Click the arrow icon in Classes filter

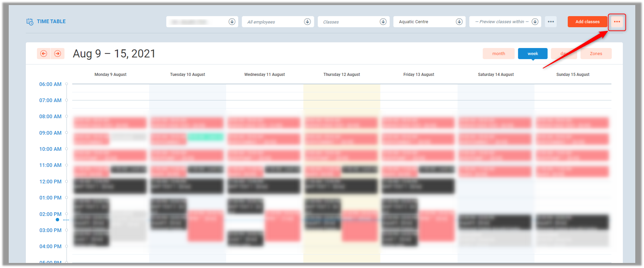click(383, 22)
